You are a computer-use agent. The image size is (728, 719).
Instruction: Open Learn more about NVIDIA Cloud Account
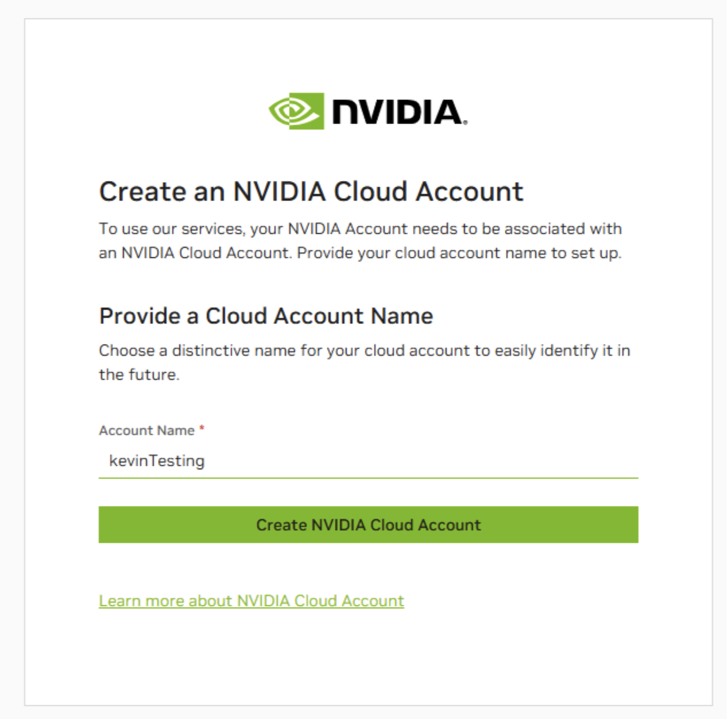tap(251, 601)
